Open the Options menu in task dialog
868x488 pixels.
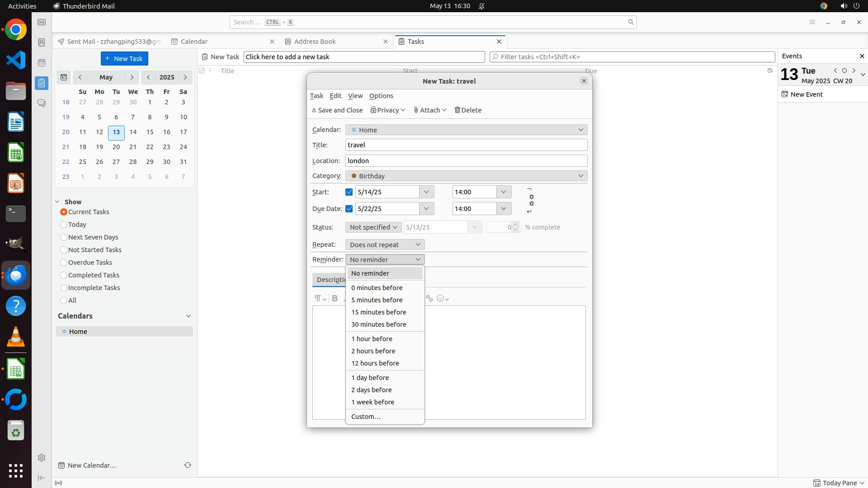pyautogui.click(x=381, y=96)
